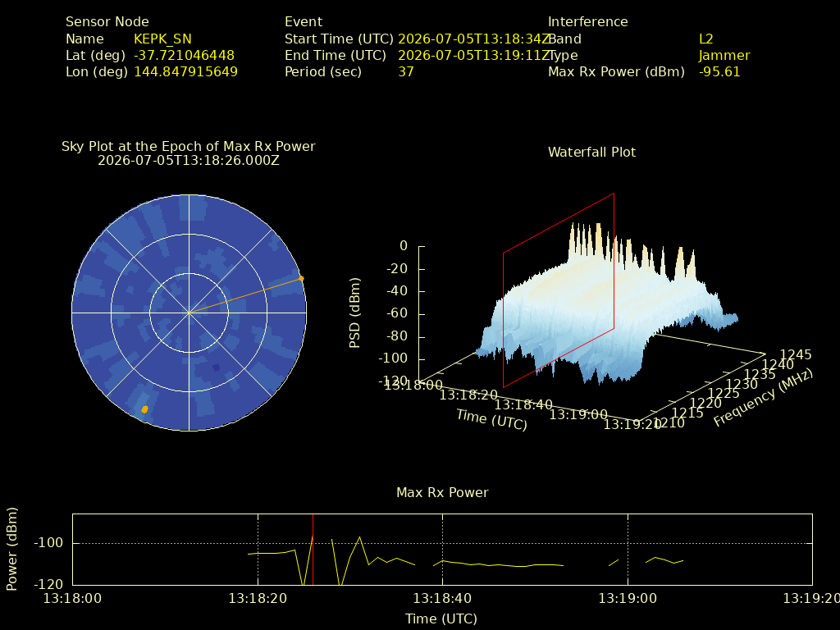Select the Max Rx Power value -95.61
840x630 pixels.
click(719, 72)
